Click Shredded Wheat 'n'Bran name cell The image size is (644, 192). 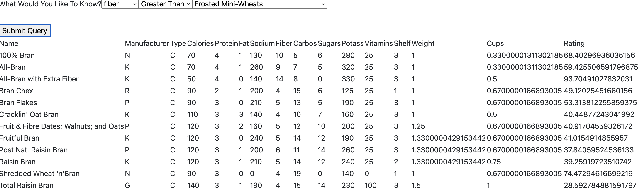pos(39,174)
